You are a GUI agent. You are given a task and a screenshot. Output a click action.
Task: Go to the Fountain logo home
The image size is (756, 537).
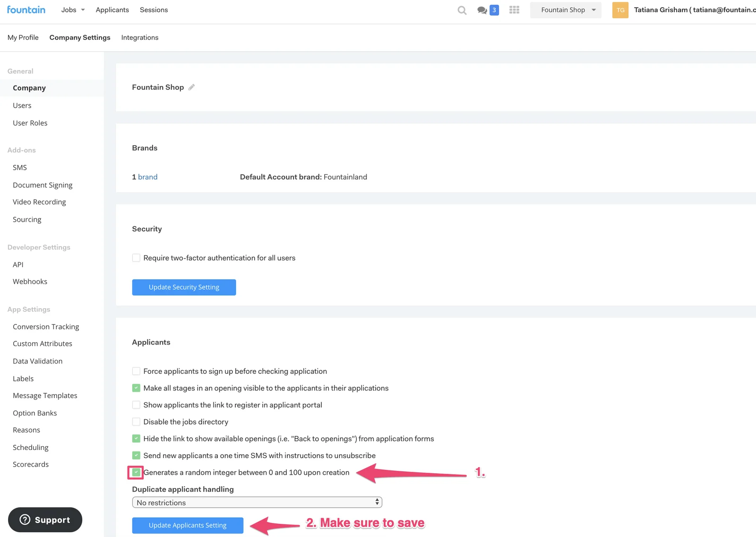(x=26, y=9)
